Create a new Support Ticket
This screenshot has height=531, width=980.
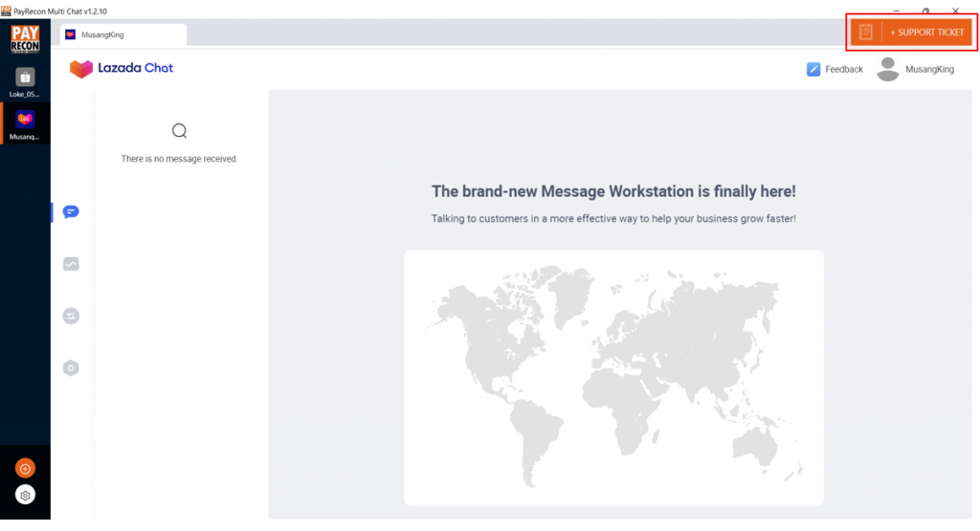pos(926,33)
